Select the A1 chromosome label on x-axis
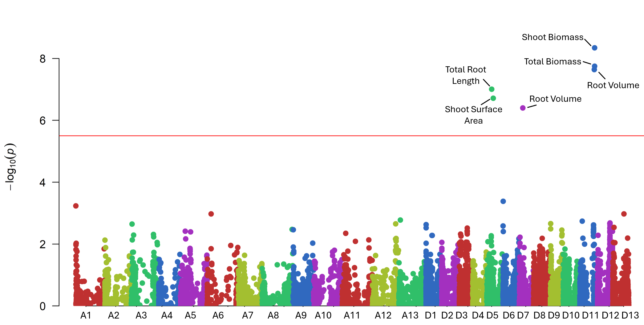644x325 pixels. [86, 315]
